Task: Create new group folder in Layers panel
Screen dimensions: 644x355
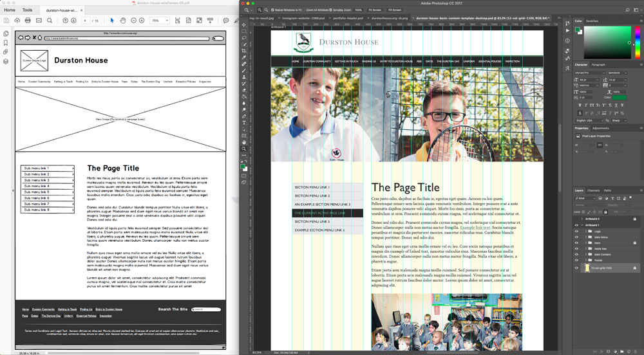Action: coord(621,351)
